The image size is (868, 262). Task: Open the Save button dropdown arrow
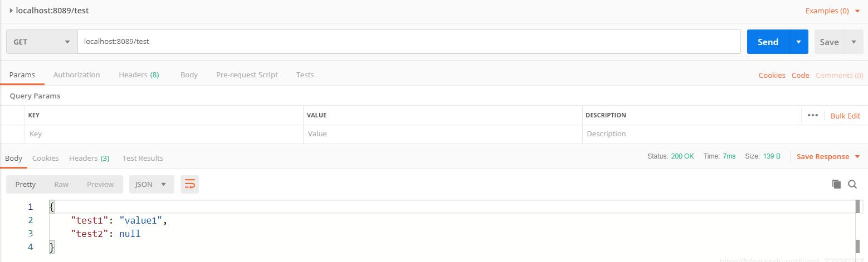[x=854, y=42]
